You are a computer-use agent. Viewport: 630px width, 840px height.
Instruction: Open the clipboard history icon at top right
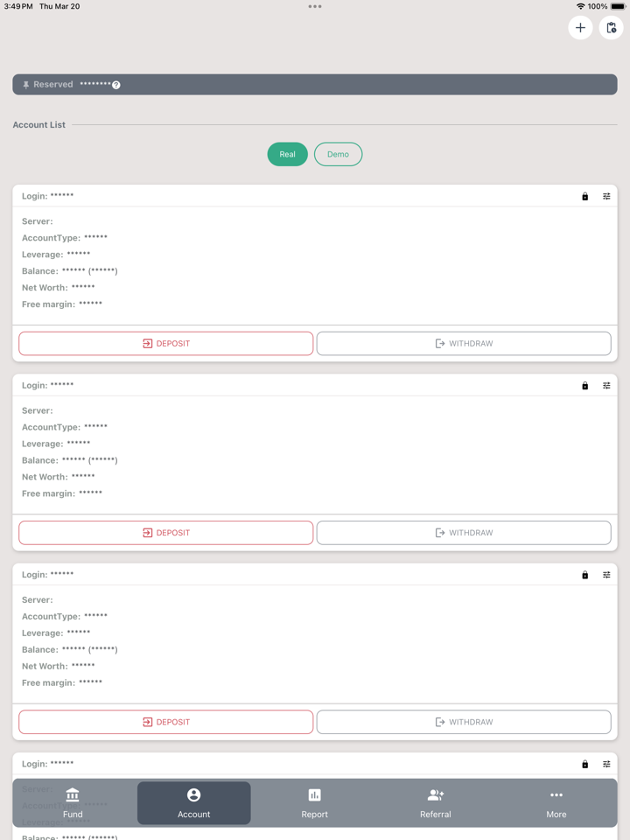[x=611, y=28]
